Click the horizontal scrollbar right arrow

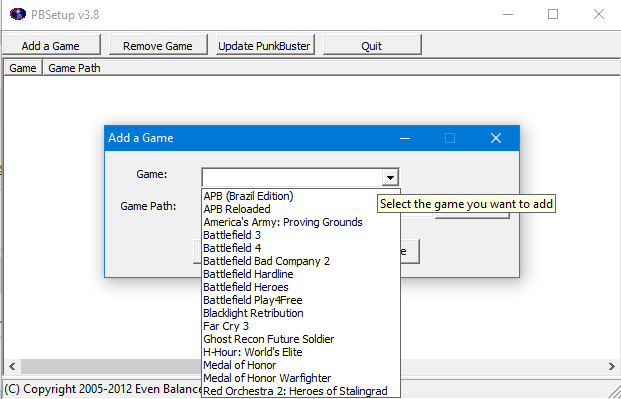coord(612,366)
